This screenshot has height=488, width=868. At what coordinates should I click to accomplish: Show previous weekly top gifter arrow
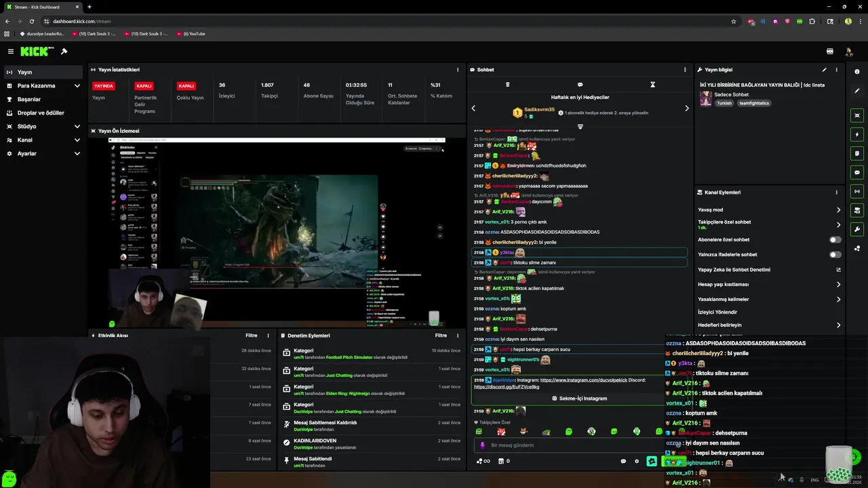[x=473, y=108]
